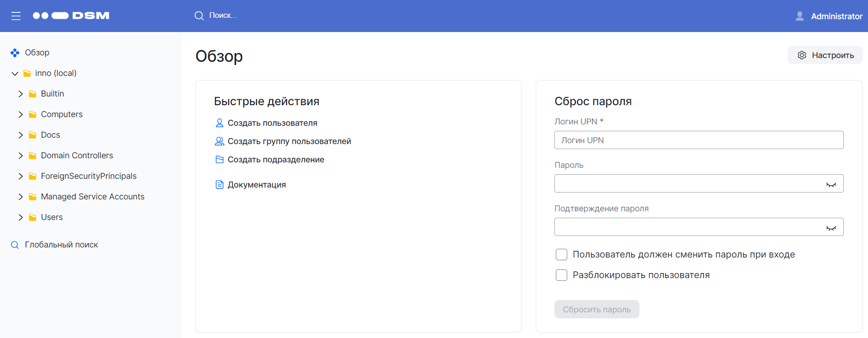This screenshot has width=868, height=338.
Task: Click the Документация document icon
Action: [219, 185]
